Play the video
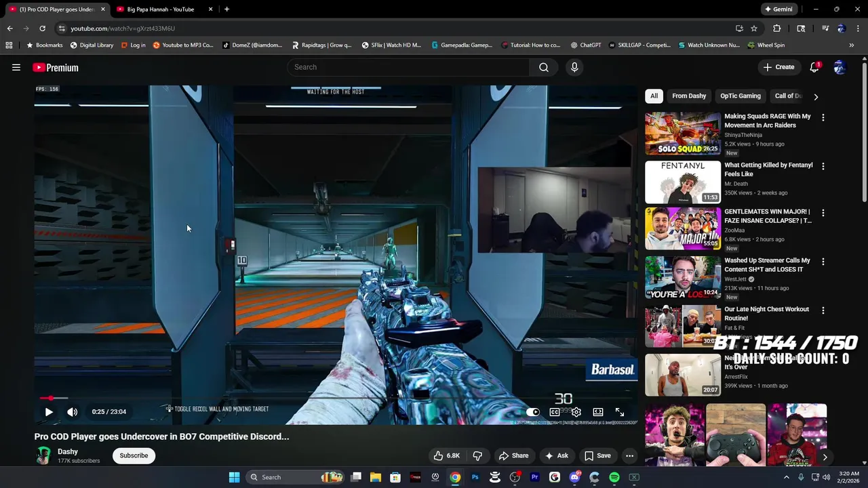 point(49,411)
